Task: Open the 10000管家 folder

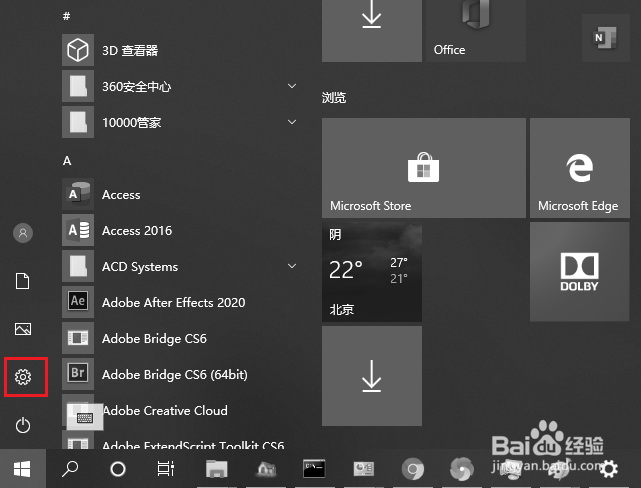Action: pyautogui.click(x=180, y=122)
